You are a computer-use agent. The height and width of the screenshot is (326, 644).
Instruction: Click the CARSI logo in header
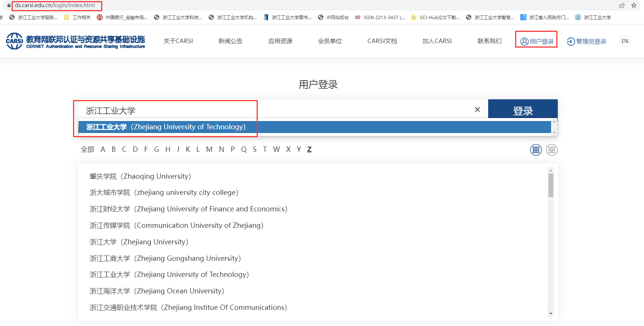tap(75, 41)
